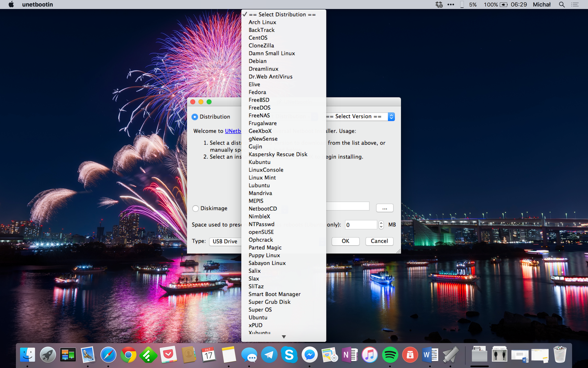
Task: Open the unetbootin application menu
Action: click(38, 4)
